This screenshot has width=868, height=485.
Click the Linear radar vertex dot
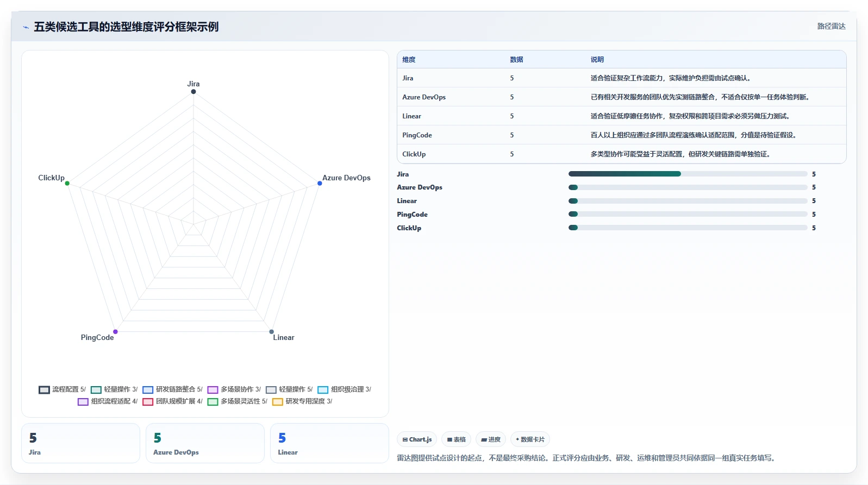271,331
